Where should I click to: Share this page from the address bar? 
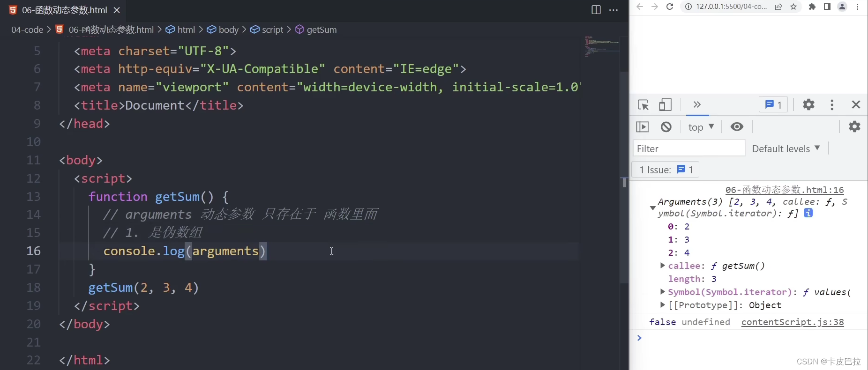pos(778,7)
